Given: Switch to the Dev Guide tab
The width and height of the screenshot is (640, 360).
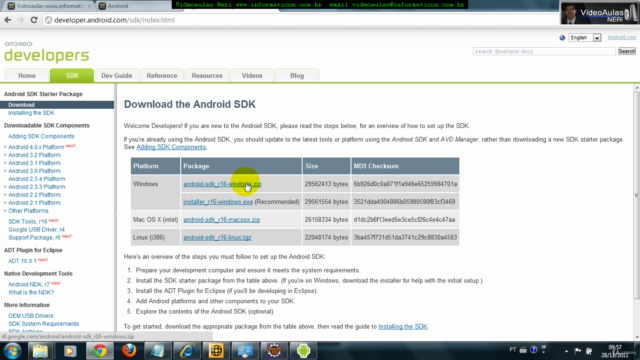Looking at the screenshot, I should point(117,76).
